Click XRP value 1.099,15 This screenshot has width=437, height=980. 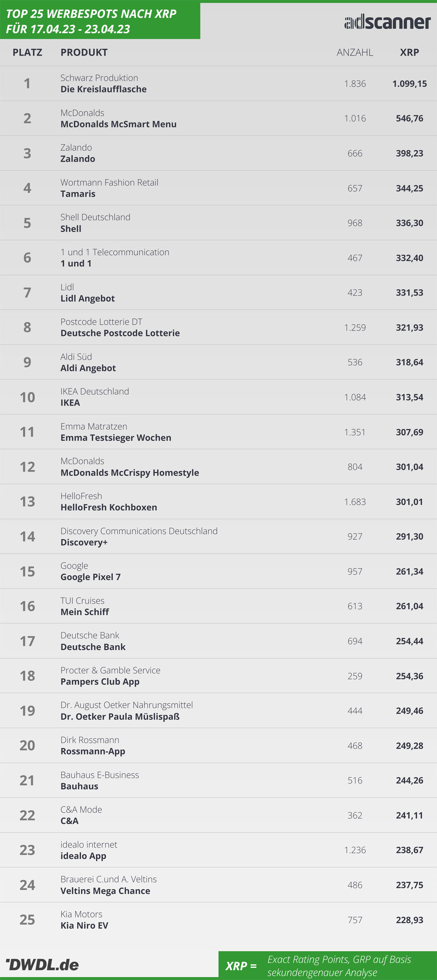[x=409, y=84]
